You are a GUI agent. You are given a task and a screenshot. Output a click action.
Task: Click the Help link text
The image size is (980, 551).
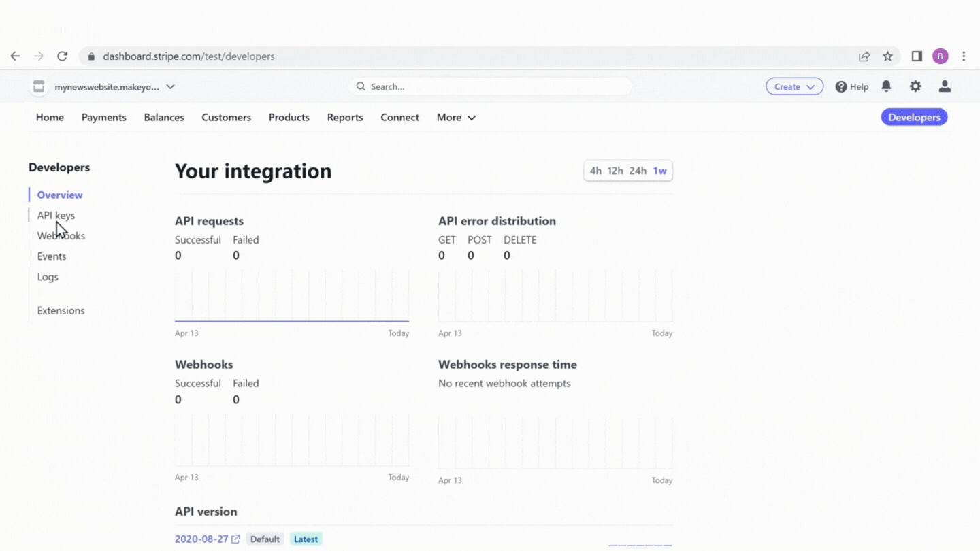(860, 86)
